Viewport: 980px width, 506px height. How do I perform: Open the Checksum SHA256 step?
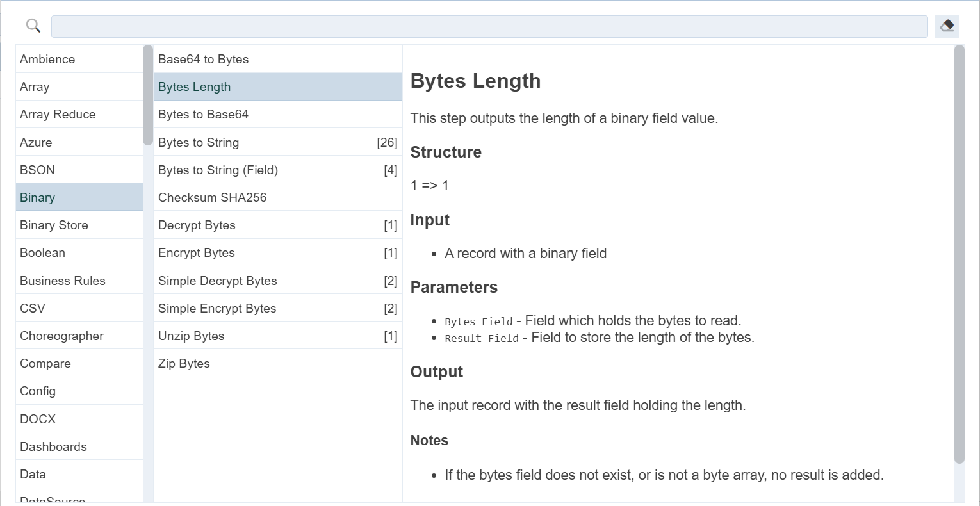(212, 198)
